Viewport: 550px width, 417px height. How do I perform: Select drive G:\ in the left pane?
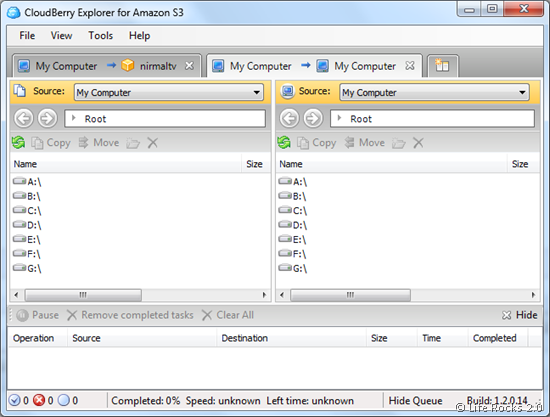(27, 268)
